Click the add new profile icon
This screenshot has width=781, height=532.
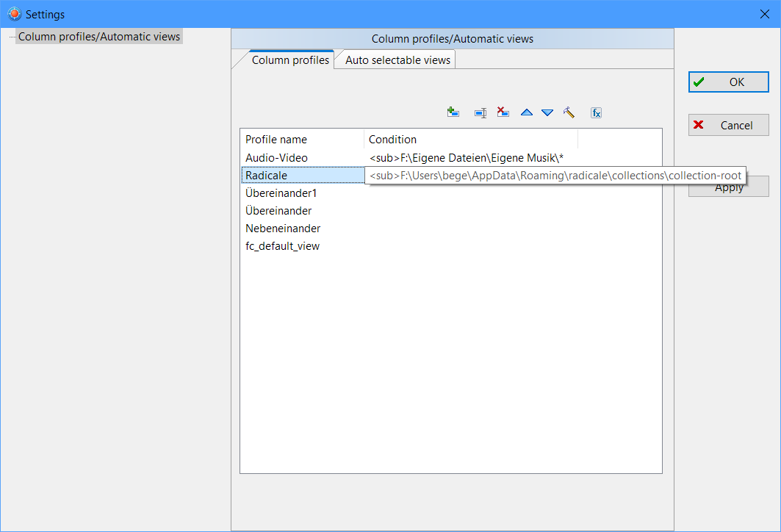[453, 112]
